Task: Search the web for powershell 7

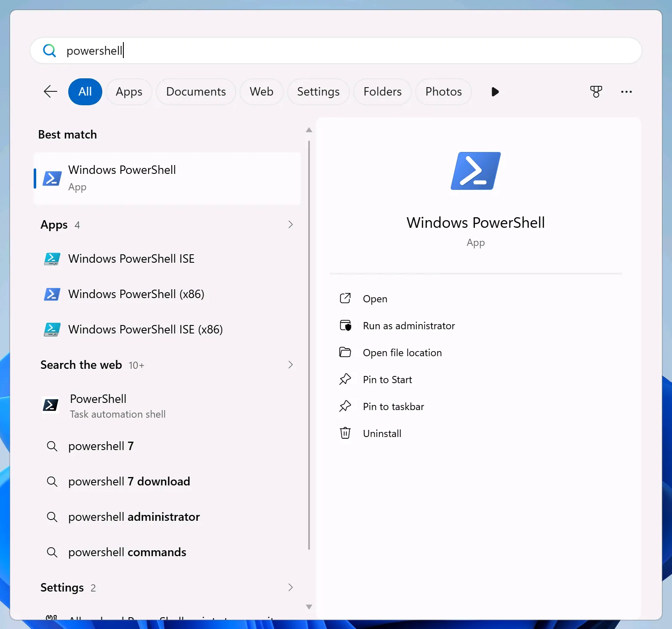Action: [167, 446]
